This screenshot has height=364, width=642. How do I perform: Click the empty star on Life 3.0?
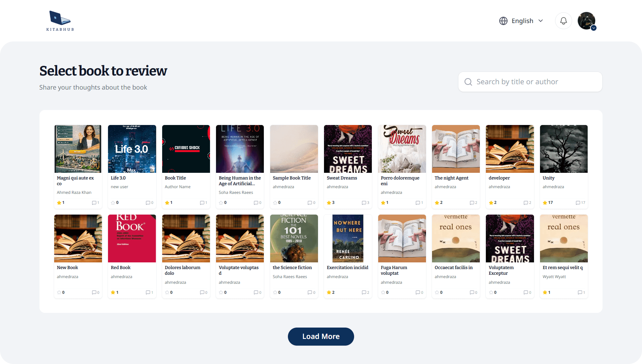tap(113, 203)
